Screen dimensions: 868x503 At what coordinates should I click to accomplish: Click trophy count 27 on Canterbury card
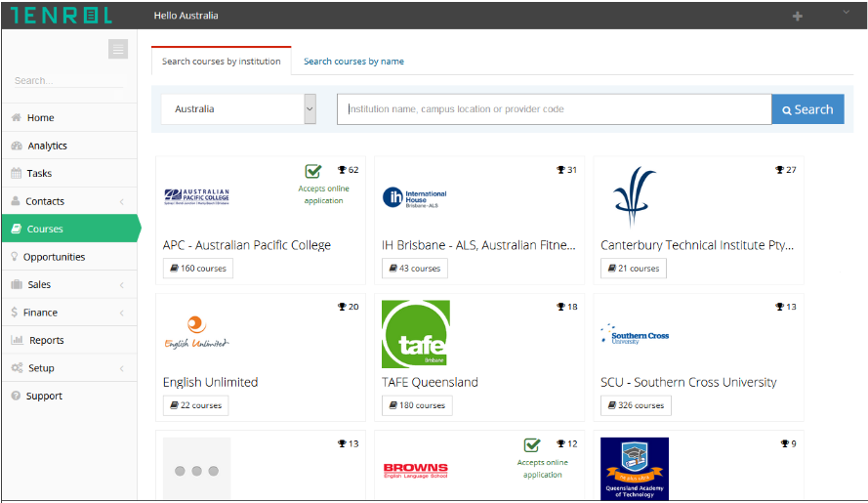click(x=786, y=170)
